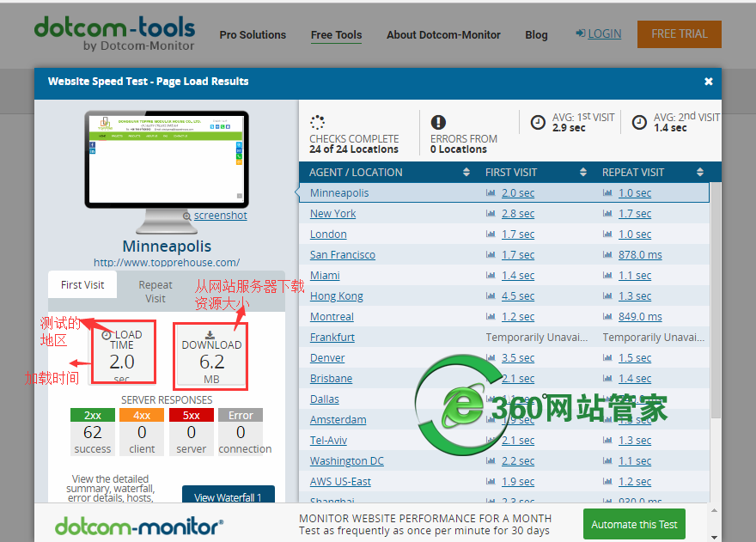The height and width of the screenshot is (542, 756).
Task: Click the 5xx server response count
Action: pos(191,432)
